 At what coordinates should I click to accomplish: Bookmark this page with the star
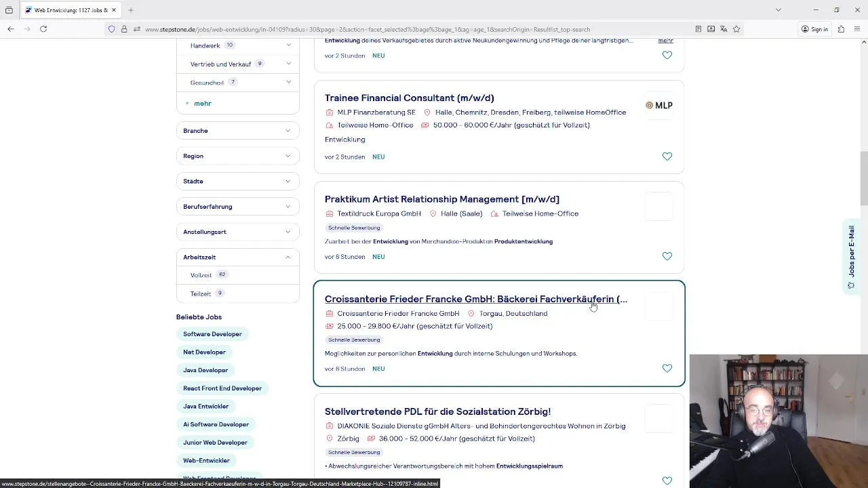(736, 29)
